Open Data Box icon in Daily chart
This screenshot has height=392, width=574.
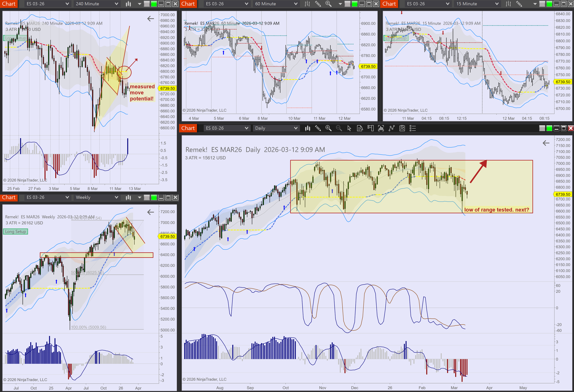point(360,128)
